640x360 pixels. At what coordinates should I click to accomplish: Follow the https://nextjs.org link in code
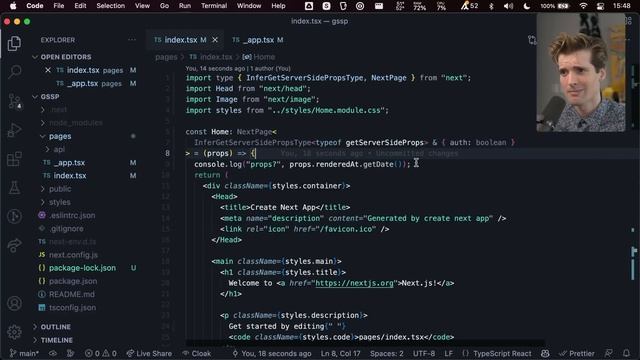point(354,283)
